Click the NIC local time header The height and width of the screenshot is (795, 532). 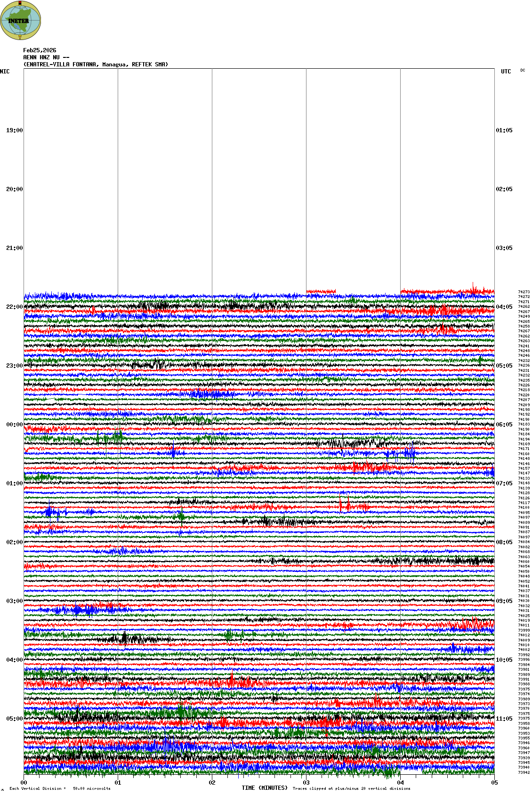[x=5, y=72]
